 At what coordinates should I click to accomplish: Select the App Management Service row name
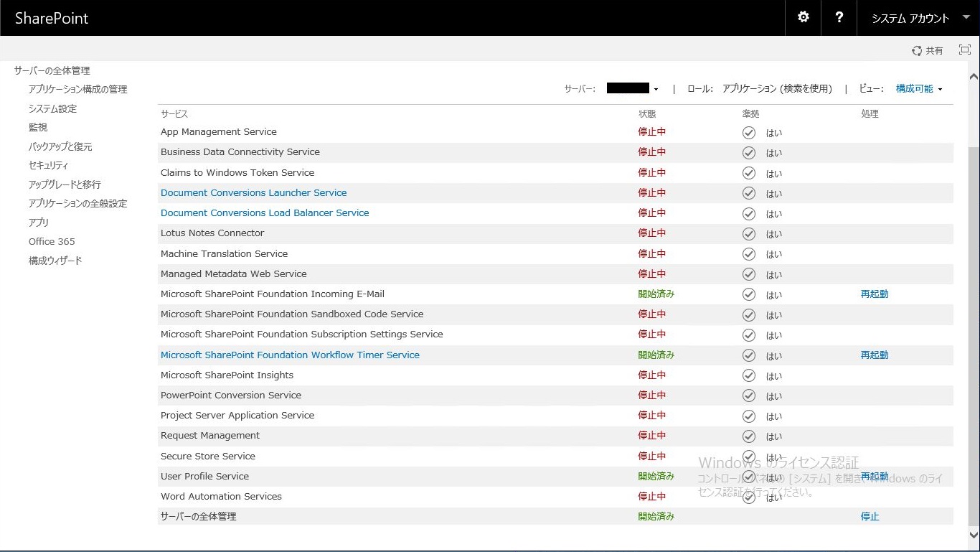[x=219, y=131]
